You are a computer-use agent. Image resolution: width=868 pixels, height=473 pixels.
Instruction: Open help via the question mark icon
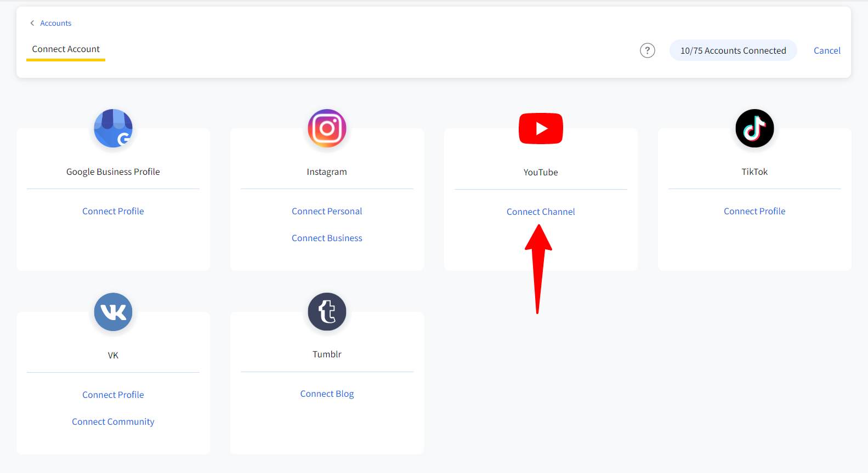pos(648,50)
